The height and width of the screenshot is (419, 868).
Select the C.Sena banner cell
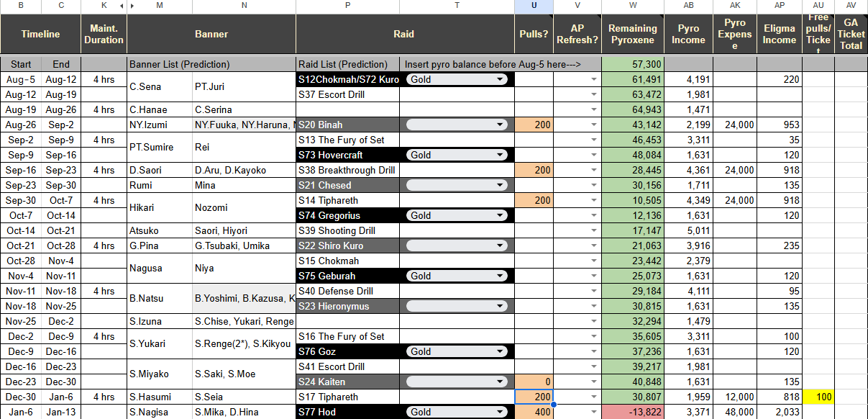[x=160, y=86]
